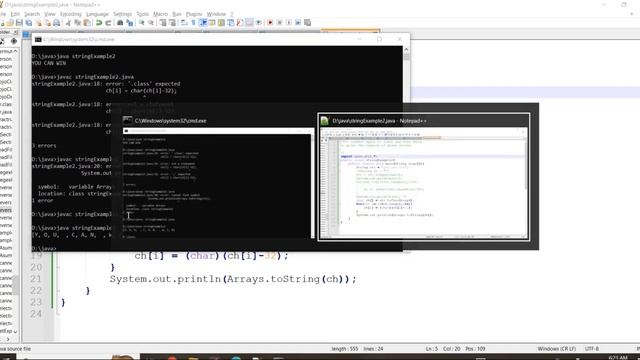Show the Document Map panel icon
Screen dimensions: 640x360
coord(221,23)
